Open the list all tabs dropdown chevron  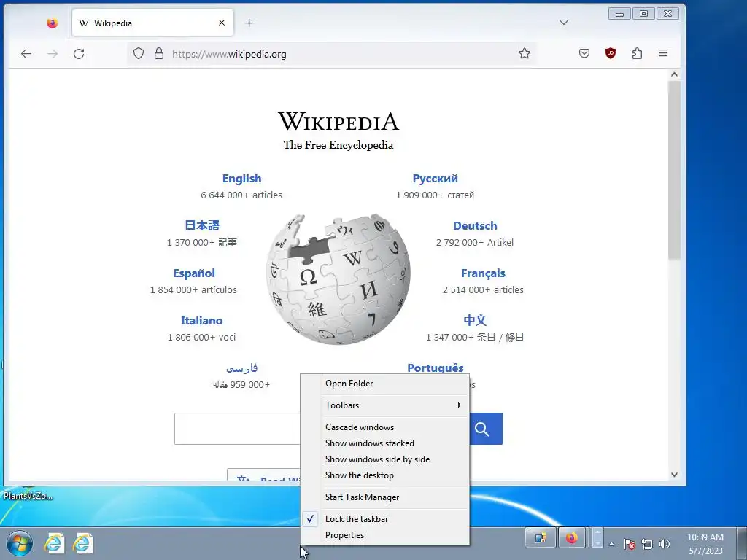(564, 23)
